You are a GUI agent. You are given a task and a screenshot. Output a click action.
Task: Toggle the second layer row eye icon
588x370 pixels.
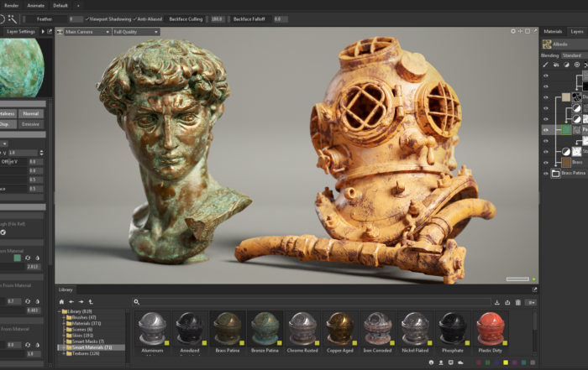click(546, 86)
